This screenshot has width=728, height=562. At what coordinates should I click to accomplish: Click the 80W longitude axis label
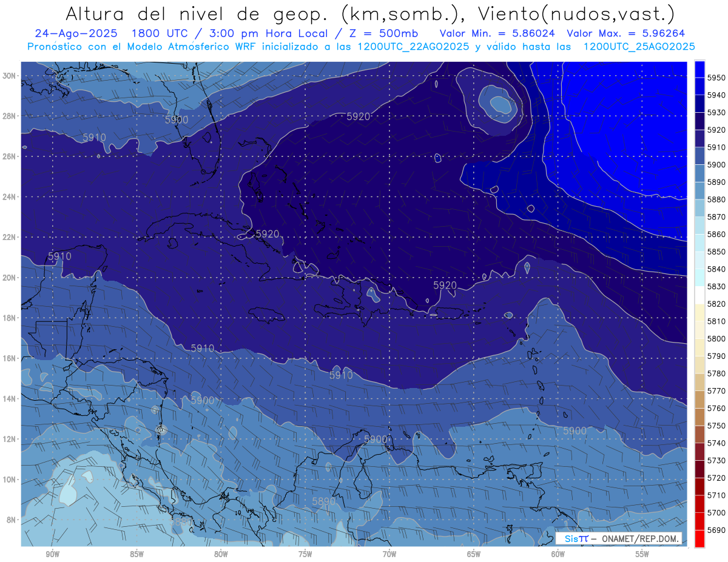pyautogui.click(x=221, y=554)
